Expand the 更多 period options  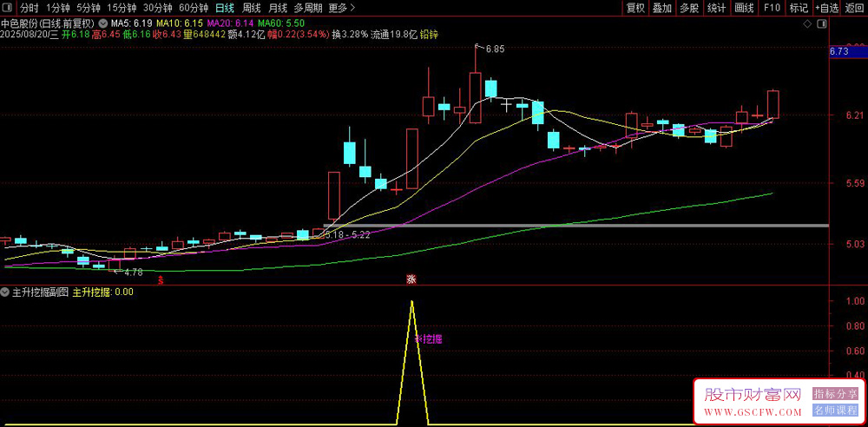[x=341, y=8]
